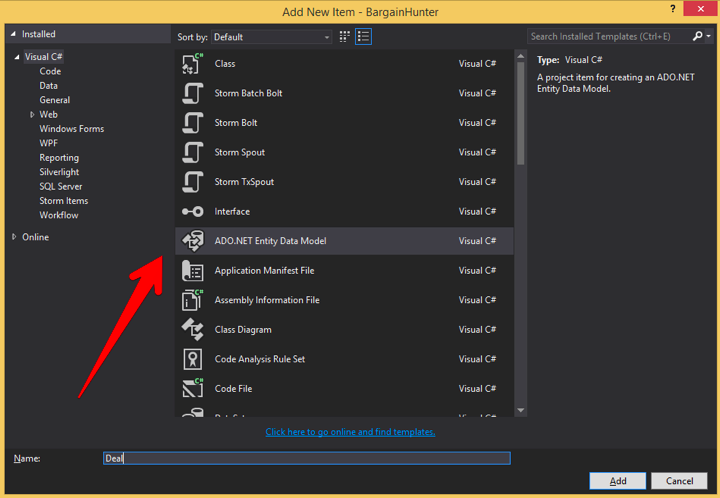
Task: Click the scrollbar down arrow
Action: [520, 410]
